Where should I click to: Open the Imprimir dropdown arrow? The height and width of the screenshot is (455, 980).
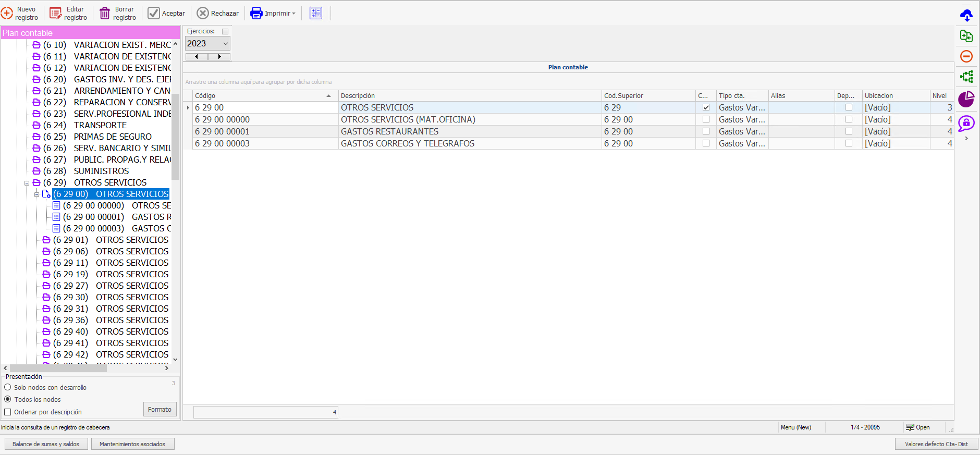pos(293,14)
